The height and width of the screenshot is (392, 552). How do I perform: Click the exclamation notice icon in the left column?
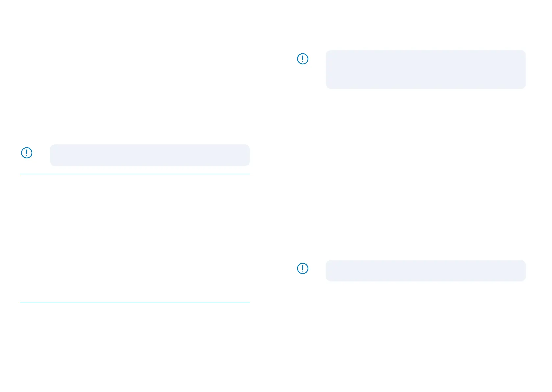[x=27, y=153]
